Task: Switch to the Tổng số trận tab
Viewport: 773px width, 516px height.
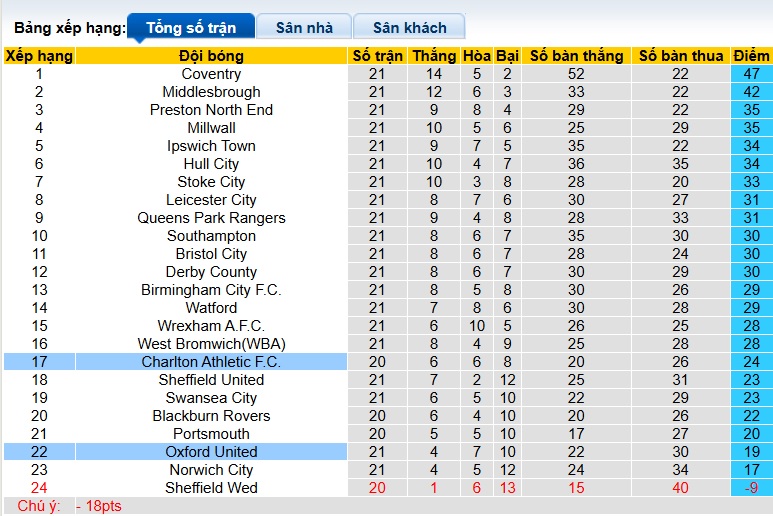Action: pos(191,27)
